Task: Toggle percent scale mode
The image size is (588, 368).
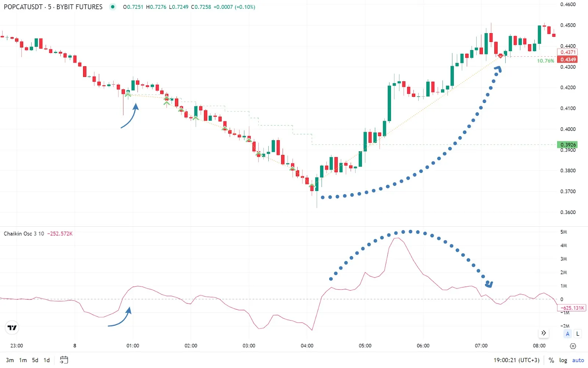Action: (x=551, y=360)
